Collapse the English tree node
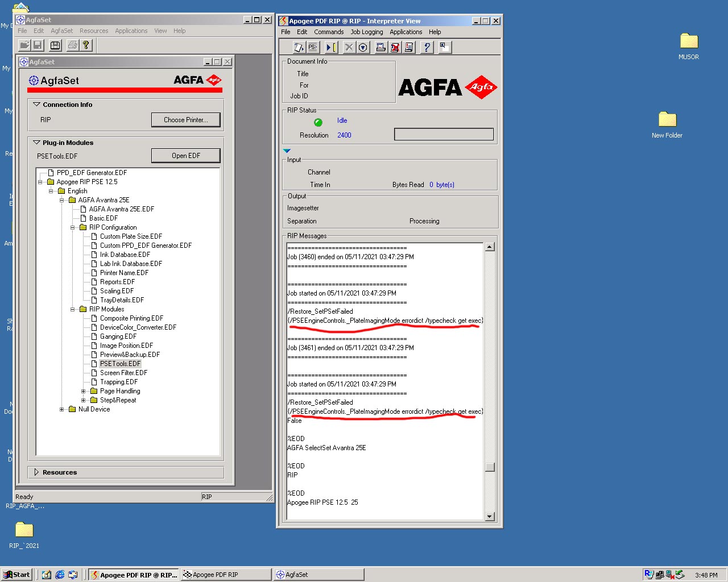Image resolution: width=728 pixels, height=582 pixels. 51,191
